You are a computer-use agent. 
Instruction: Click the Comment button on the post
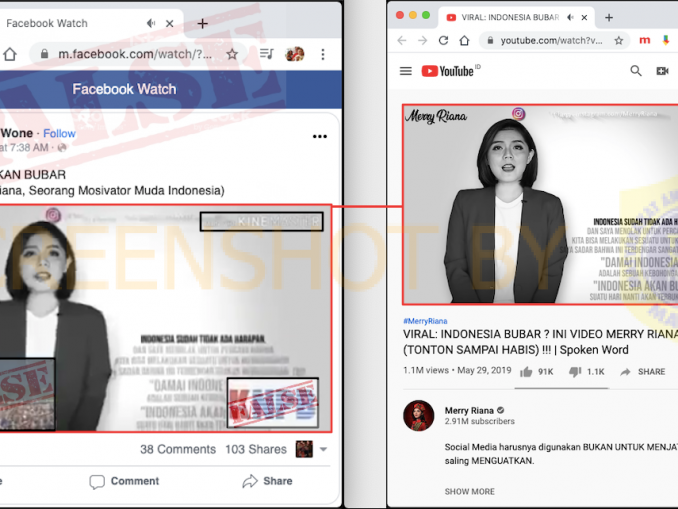(x=124, y=481)
